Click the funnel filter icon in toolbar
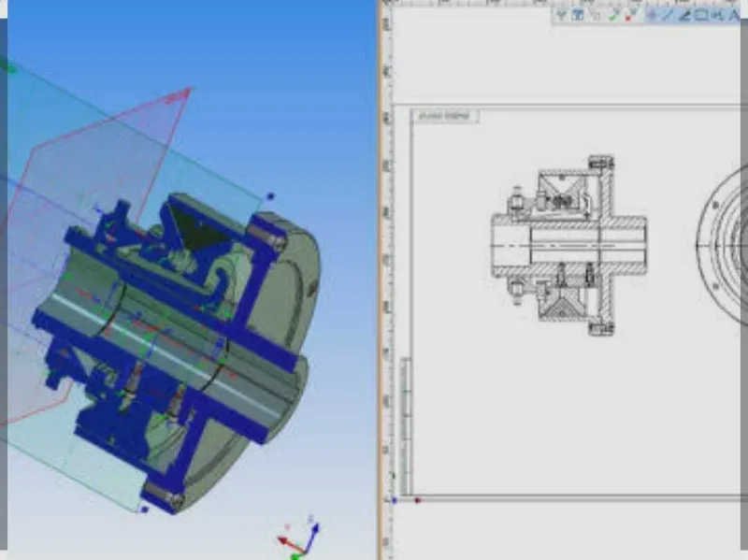This screenshot has width=748, height=560. click(561, 15)
